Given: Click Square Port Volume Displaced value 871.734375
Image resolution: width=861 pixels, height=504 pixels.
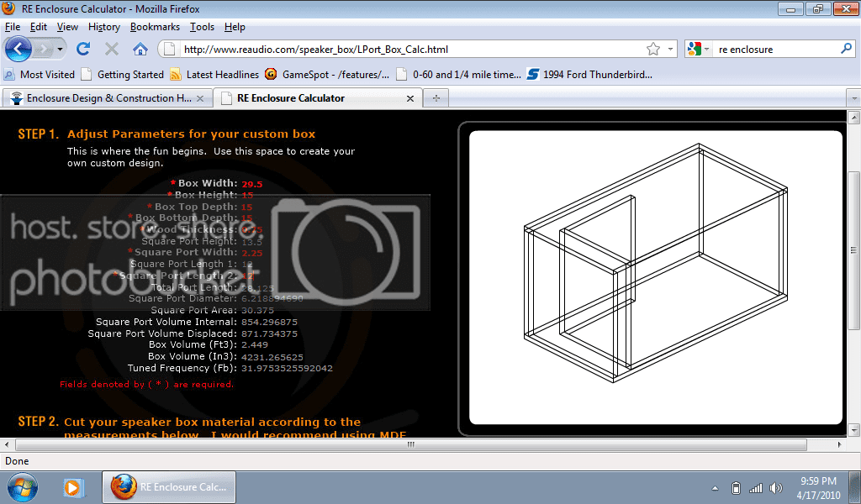Looking at the screenshot, I should (269, 333).
